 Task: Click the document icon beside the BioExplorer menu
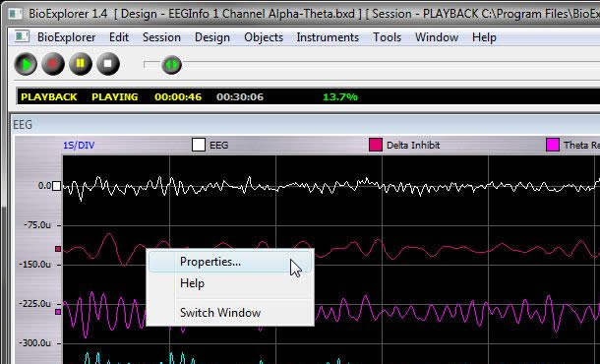(22, 36)
